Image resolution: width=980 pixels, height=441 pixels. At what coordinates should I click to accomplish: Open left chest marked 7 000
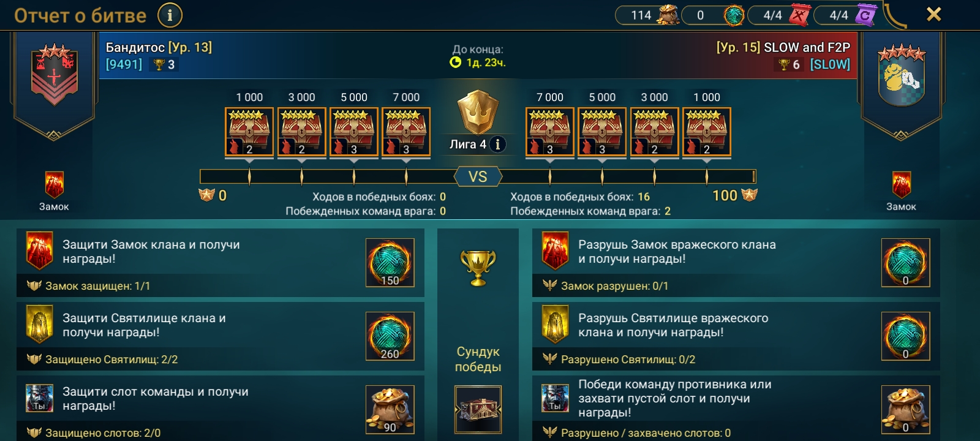[406, 132]
